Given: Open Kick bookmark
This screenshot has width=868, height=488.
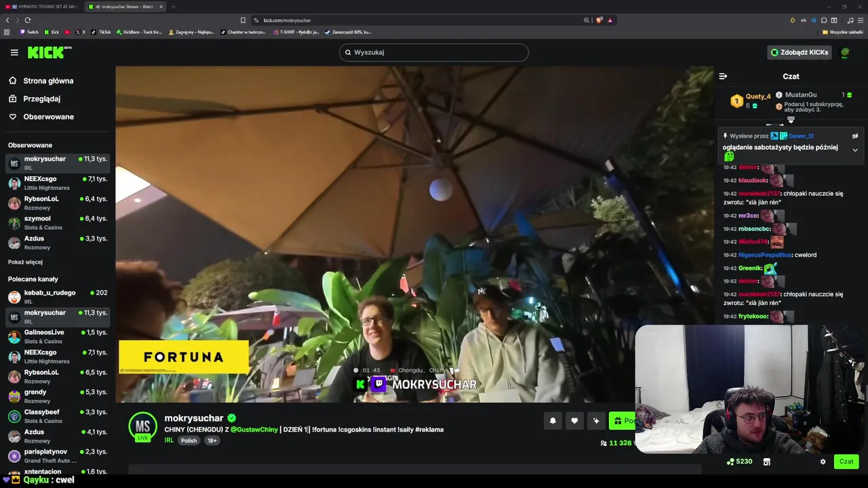Looking at the screenshot, I should coord(52,32).
